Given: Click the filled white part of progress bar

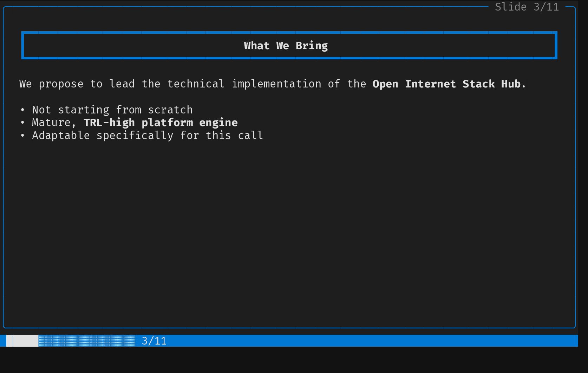Looking at the screenshot, I should point(24,341).
